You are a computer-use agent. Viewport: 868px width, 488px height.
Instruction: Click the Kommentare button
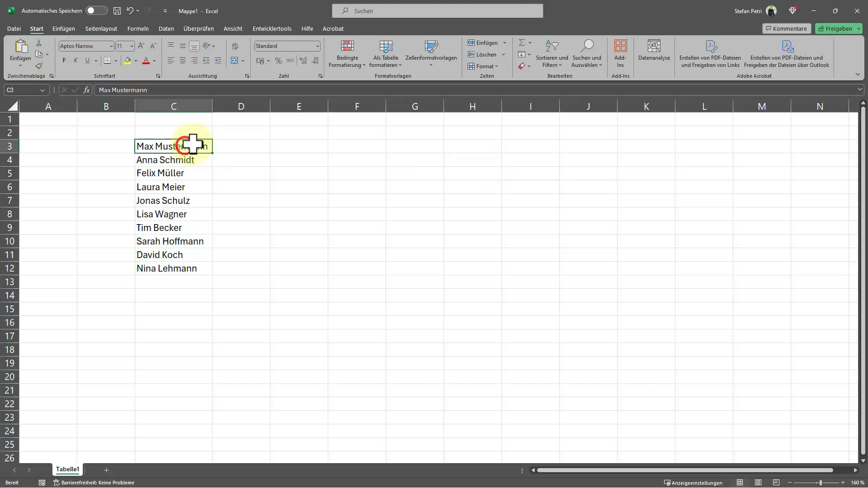pyautogui.click(x=786, y=28)
